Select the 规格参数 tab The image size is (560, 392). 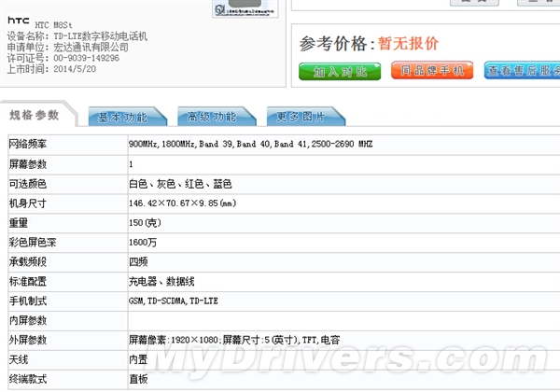pos(35,115)
